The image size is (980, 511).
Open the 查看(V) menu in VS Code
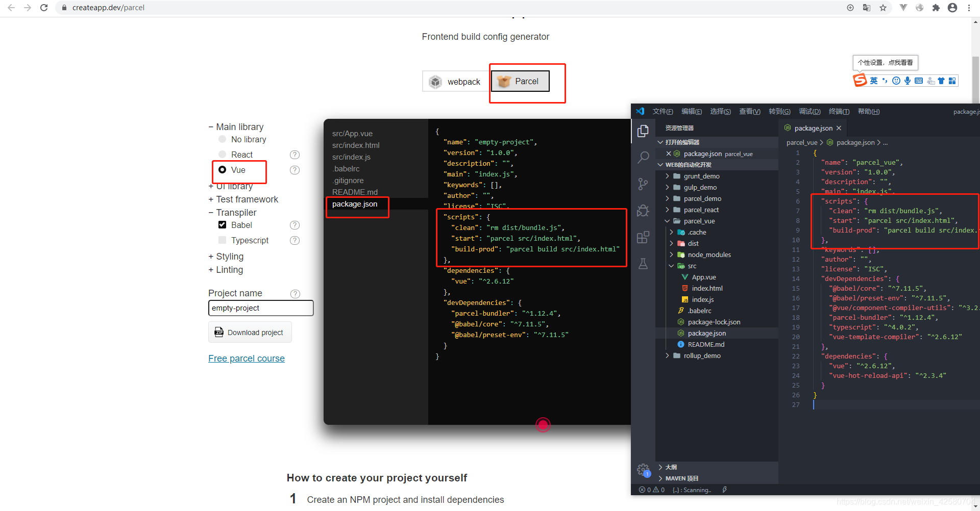pos(750,111)
